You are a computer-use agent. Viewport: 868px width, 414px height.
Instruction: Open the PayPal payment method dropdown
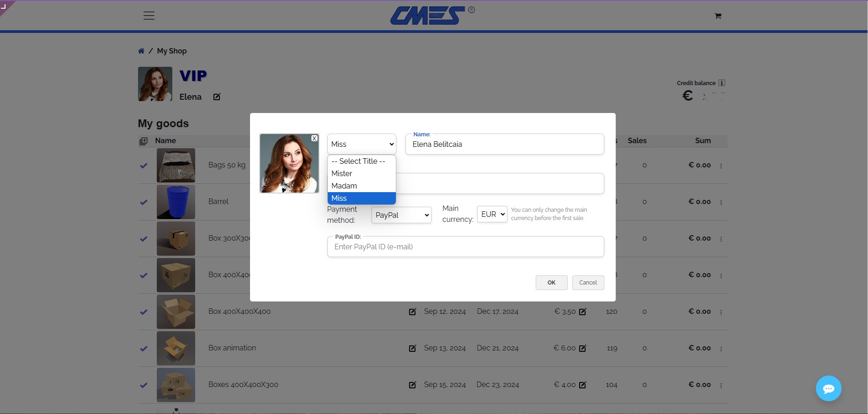401,215
